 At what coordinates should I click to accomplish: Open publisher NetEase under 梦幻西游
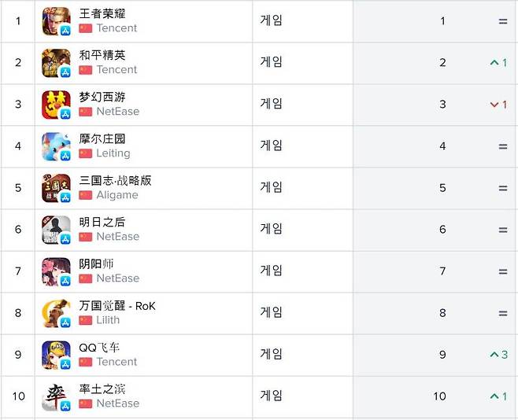(117, 112)
